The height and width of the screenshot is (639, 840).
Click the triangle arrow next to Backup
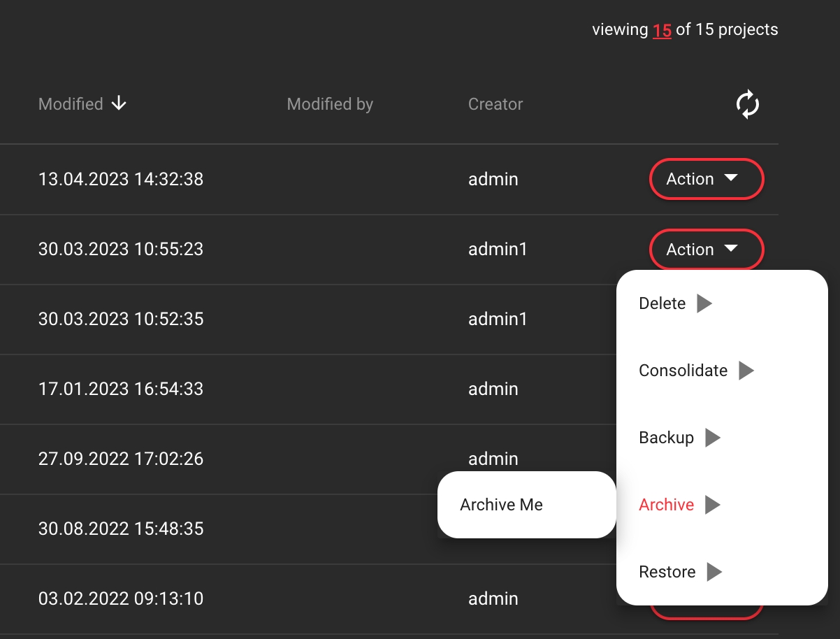(712, 438)
